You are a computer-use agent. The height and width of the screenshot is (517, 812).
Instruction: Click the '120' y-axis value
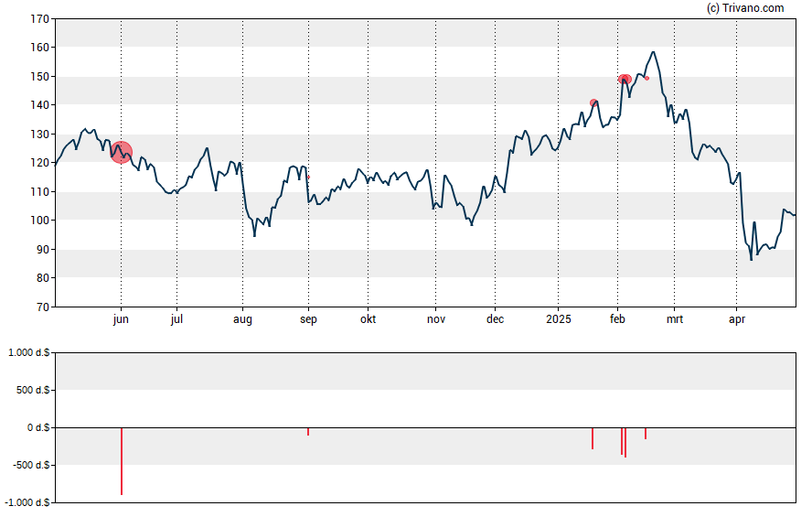[40, 163]
